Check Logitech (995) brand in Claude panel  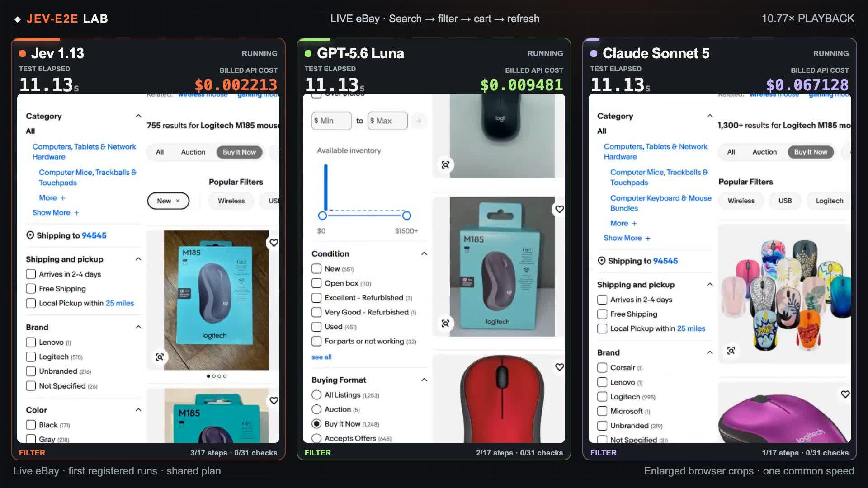pyautogui.click(x=602, y=397)
